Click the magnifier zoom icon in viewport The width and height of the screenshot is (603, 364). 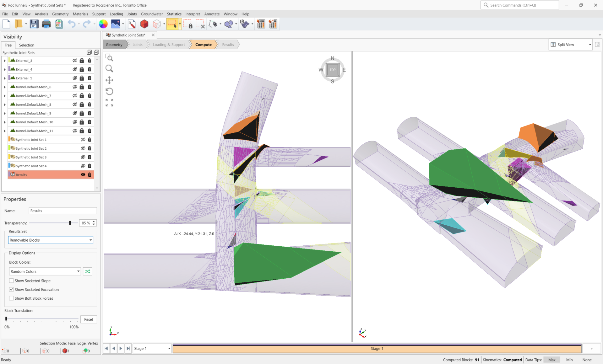(109, 68)
